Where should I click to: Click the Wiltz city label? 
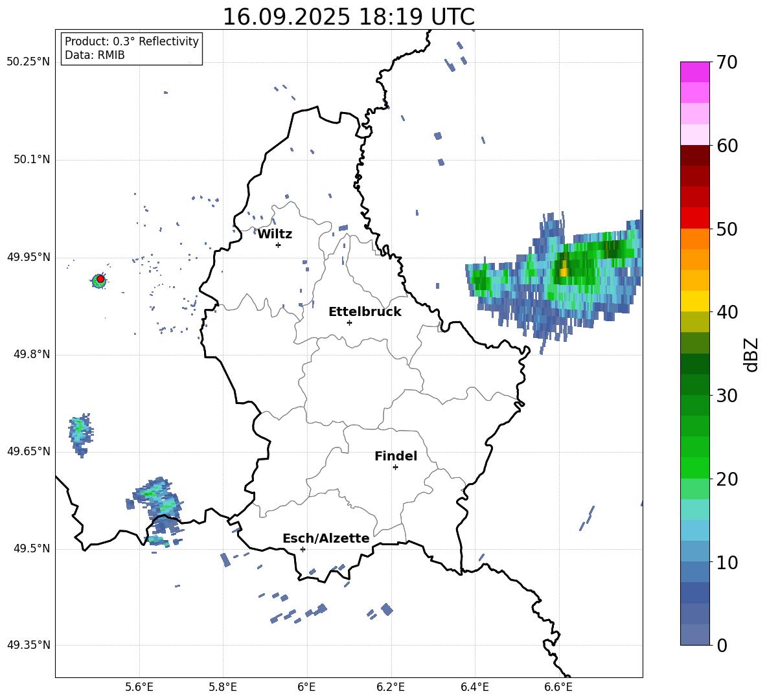[x=275, y=234]
